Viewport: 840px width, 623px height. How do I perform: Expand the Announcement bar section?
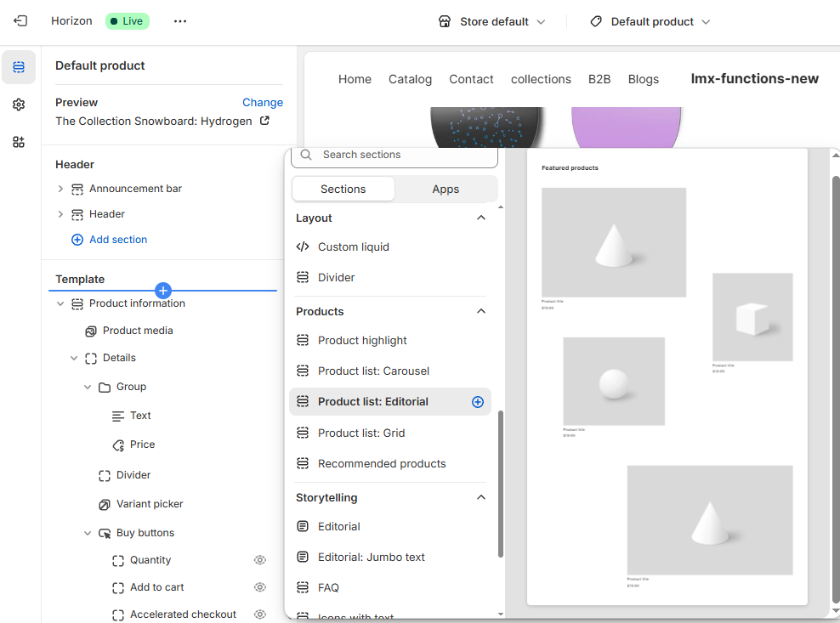coord(60,189)
